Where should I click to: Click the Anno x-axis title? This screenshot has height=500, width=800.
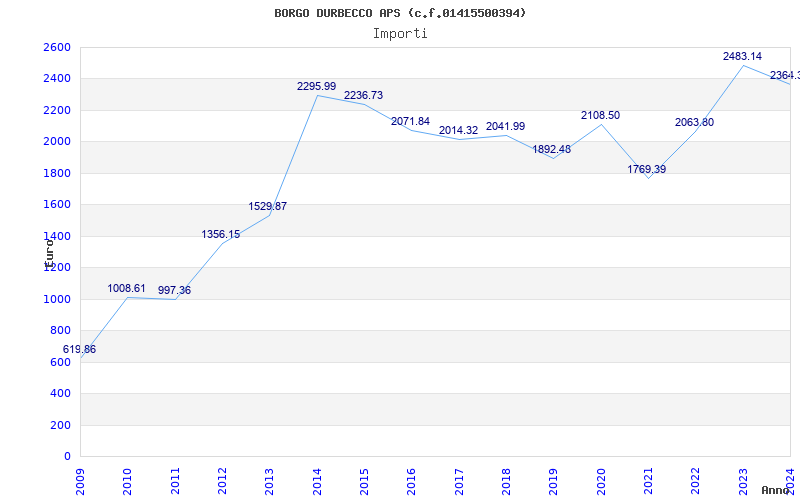(776, 490)
